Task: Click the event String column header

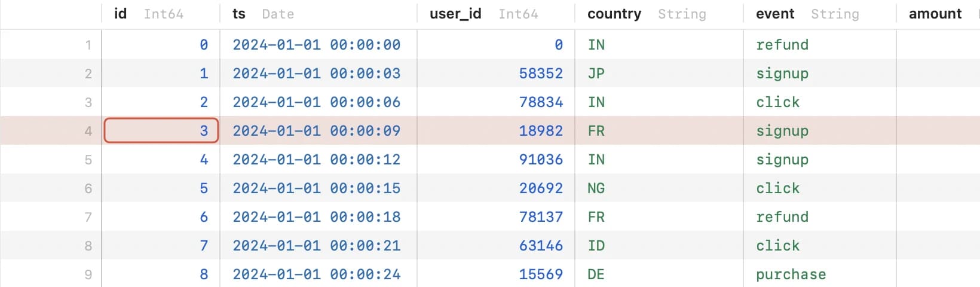Action: [820, 14]
